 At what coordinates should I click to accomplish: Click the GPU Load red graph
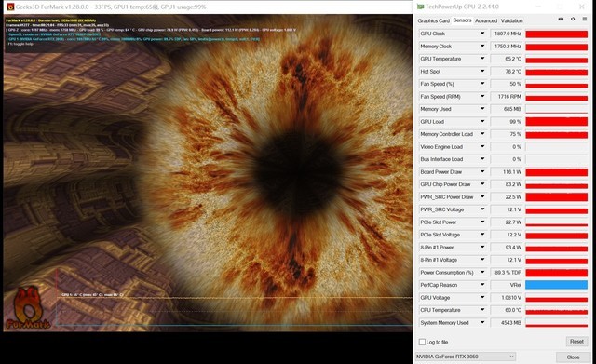tap(557, 122)
